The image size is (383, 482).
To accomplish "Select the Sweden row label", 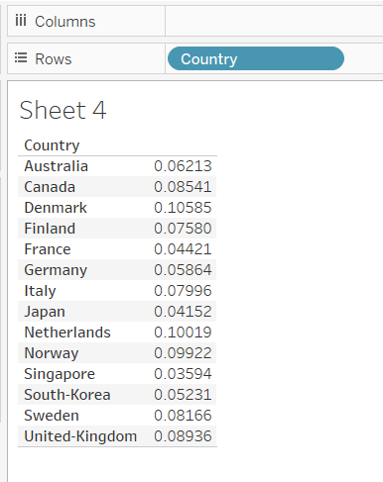I will 51,415.
